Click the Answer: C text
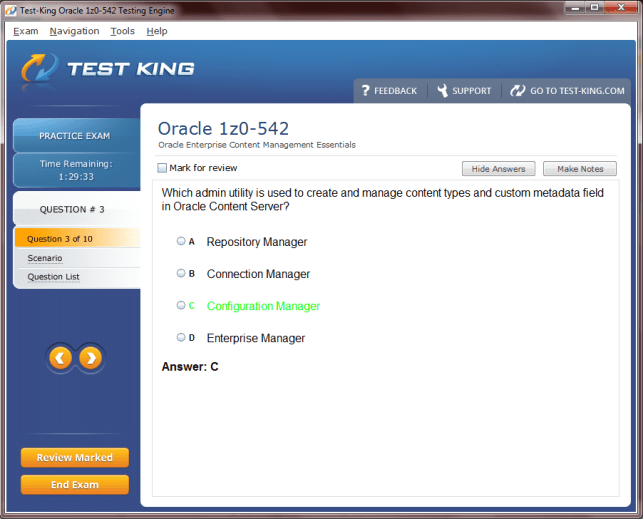The height and width of the screenshot is (519, 643). (x=190, y=366)
